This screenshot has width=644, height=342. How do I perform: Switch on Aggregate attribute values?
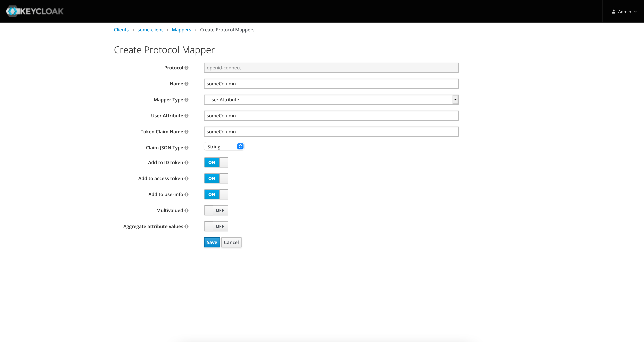[216, 226]
